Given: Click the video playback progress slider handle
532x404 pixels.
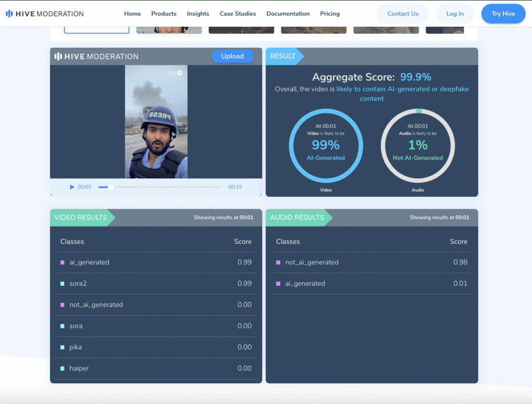Looking at the screenshot, I should click(x=111, y=187).
